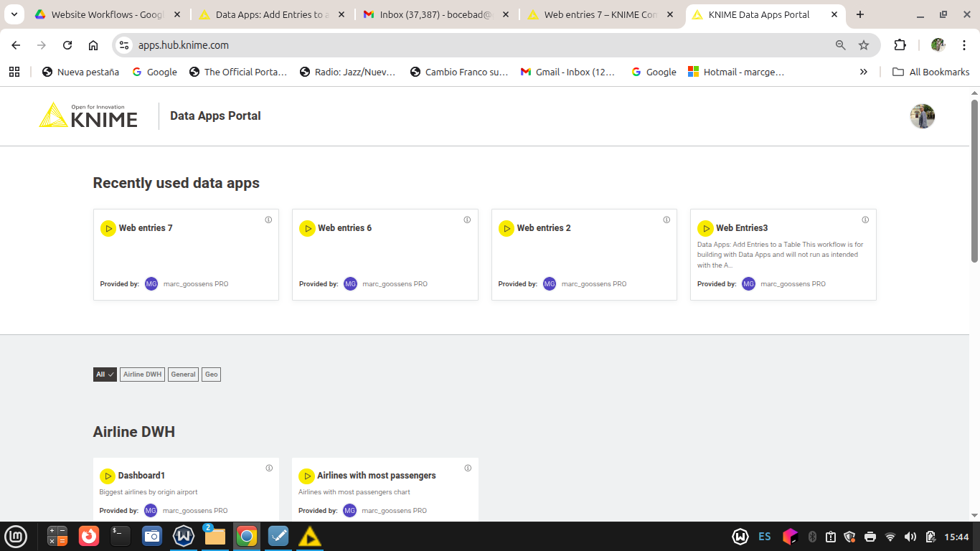Viewport: 980px width, 551px height.
Task: Toggle the Geo category filter
Action: [x=211, y=375]
